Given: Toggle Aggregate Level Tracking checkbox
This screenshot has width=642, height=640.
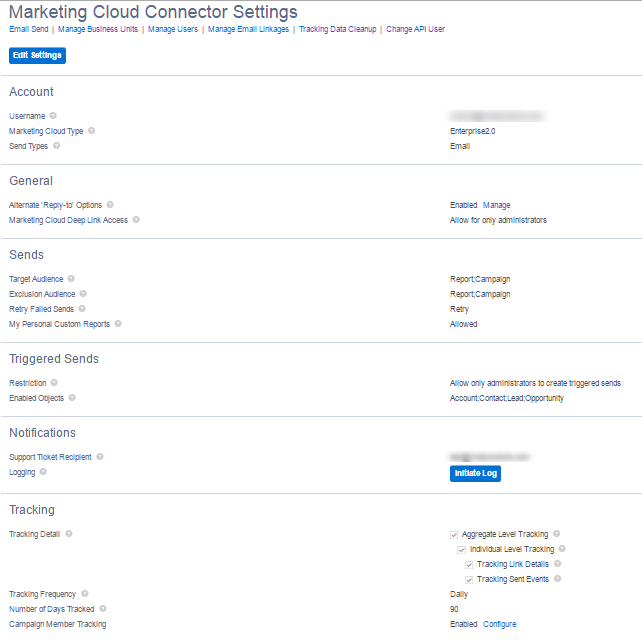Looking at the screenshot, I should pyautogui.click(x=454, y=535).
